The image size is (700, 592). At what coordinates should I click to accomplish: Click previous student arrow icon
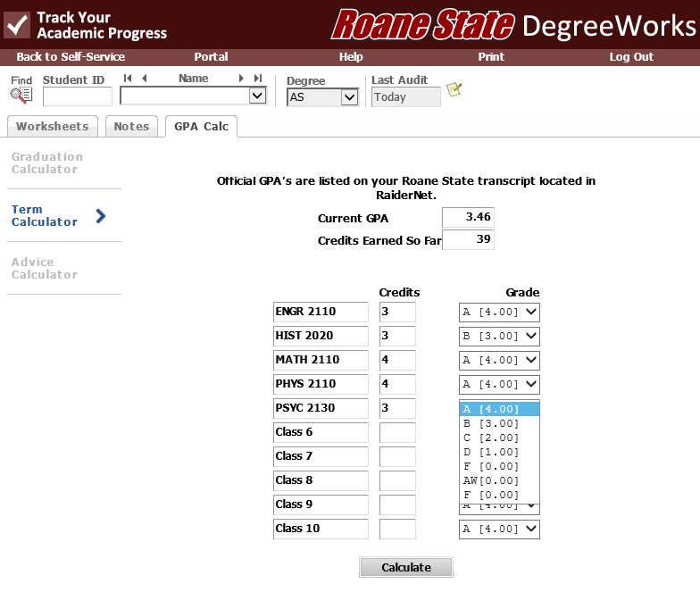(145, 79)
